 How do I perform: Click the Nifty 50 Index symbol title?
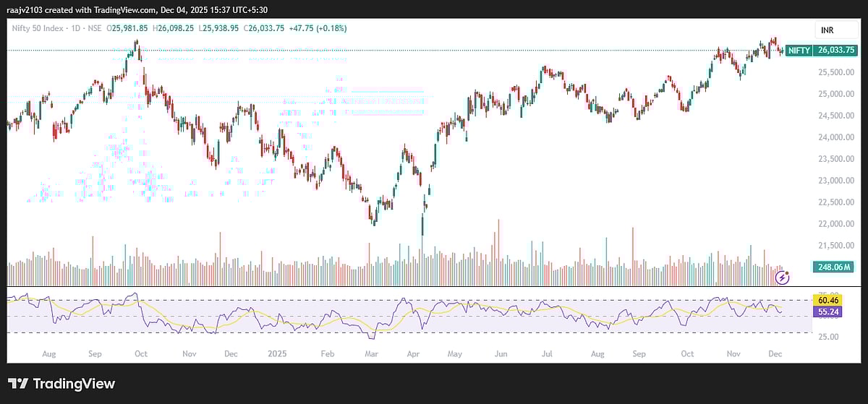[x=38, y=28]
